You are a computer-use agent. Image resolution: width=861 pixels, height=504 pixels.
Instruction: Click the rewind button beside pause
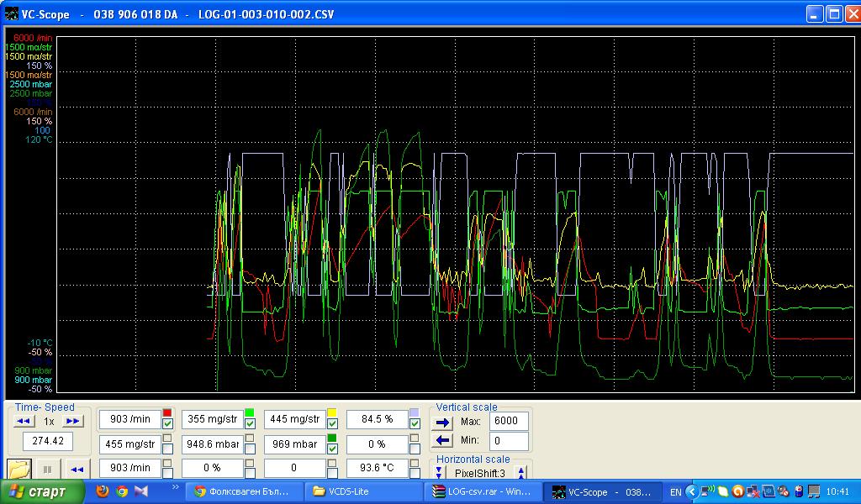(x=77, y=469)
